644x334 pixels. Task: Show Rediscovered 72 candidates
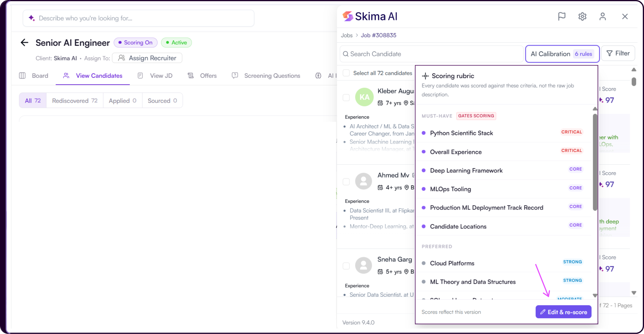coord(75,101)
